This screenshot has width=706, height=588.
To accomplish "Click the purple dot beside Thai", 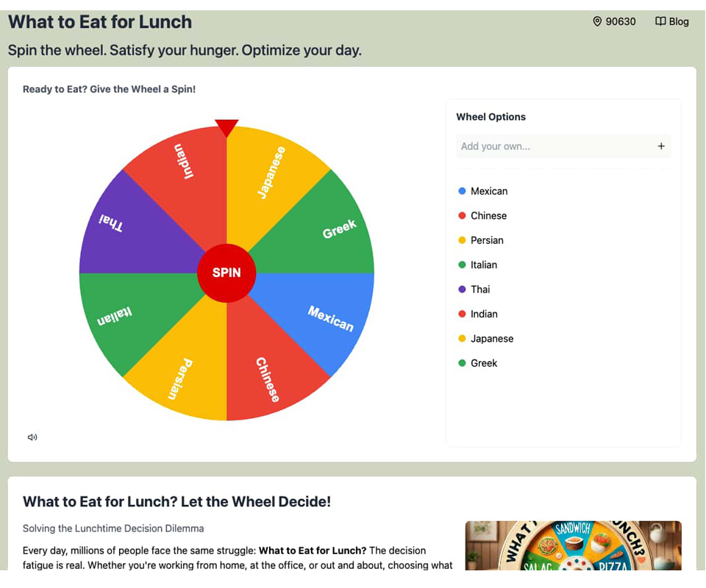I will [x=463, y=289].
